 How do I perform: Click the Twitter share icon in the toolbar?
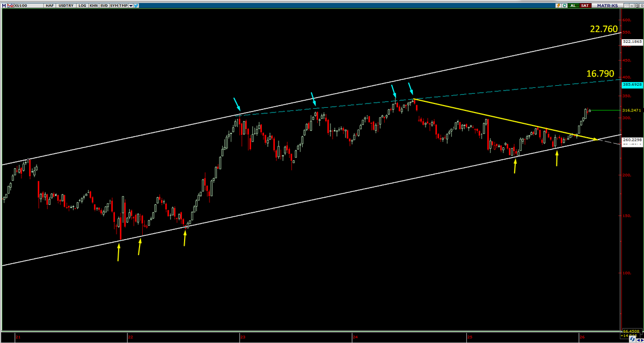tap(137, 5)
